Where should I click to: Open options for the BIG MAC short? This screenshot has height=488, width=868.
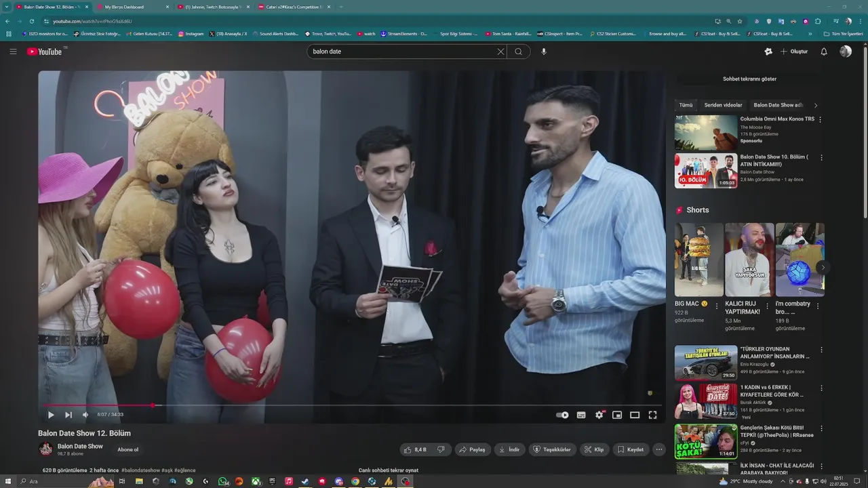pyautogui.click(x=717, y=306)
